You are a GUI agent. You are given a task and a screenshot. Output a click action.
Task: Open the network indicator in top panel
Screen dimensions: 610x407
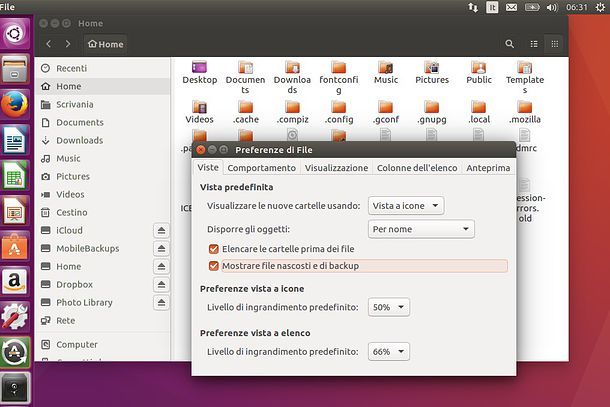[473, 7]
